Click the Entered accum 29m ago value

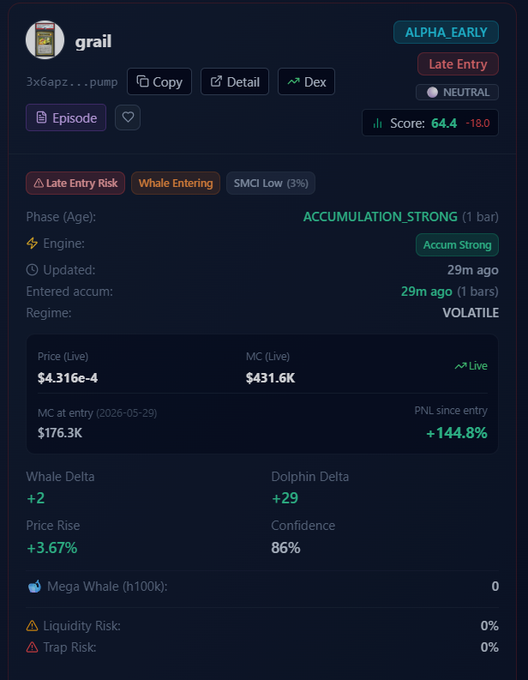427,291
